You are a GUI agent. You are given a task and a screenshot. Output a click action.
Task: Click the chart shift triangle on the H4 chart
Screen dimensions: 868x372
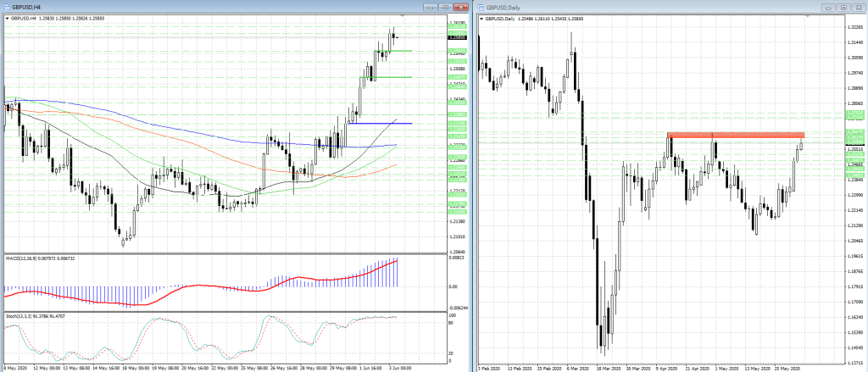[402, 15]
